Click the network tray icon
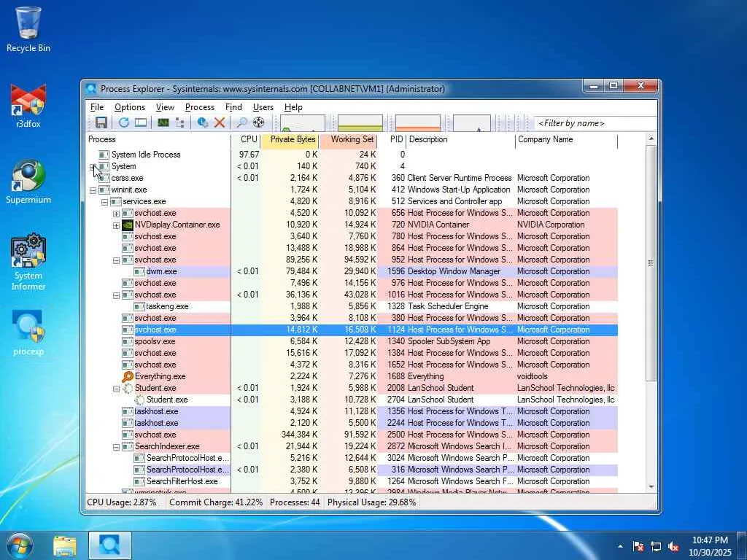Screen dimensions: 747x560 click(x=656, y=546)
